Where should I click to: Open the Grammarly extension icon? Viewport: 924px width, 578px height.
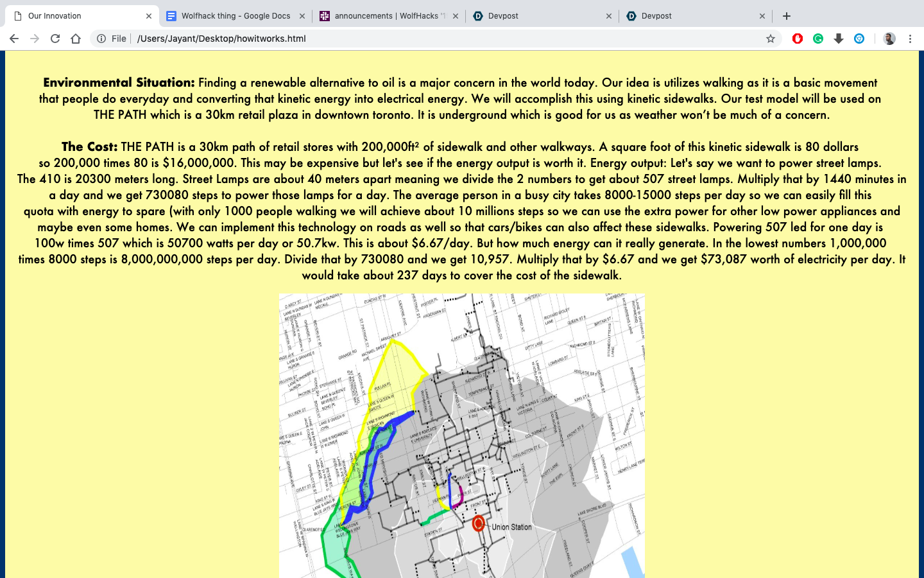coord(818,39)
